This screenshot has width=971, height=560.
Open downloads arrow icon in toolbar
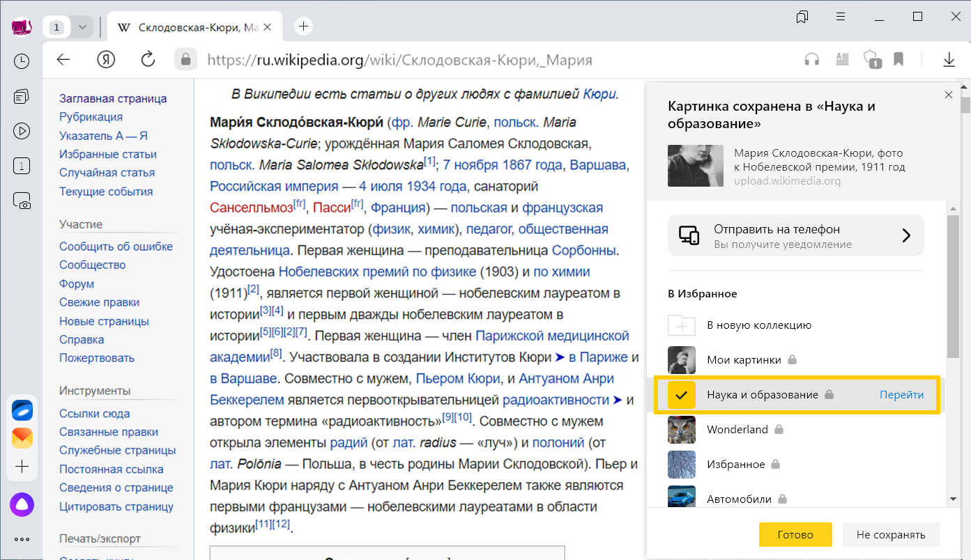click(949, 60)
